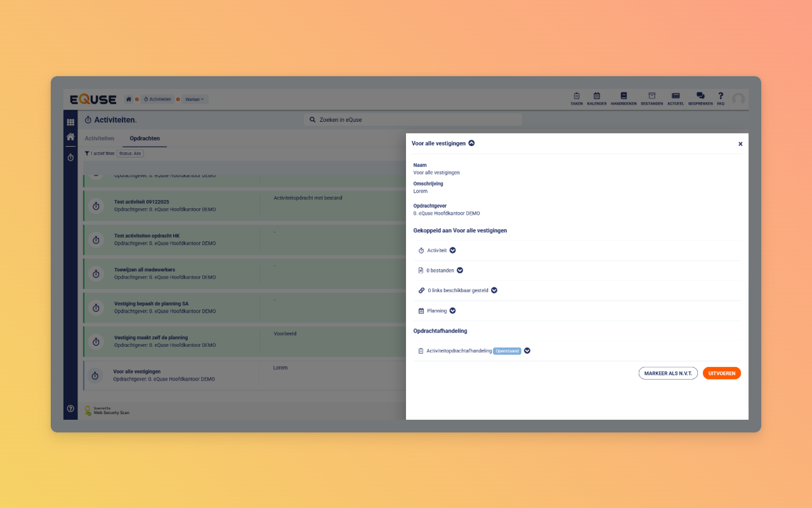The width and height of the screenshot is (812, 508).
Task: Click the Activiteiten breadcrumb item
Action: pos(157,99)
